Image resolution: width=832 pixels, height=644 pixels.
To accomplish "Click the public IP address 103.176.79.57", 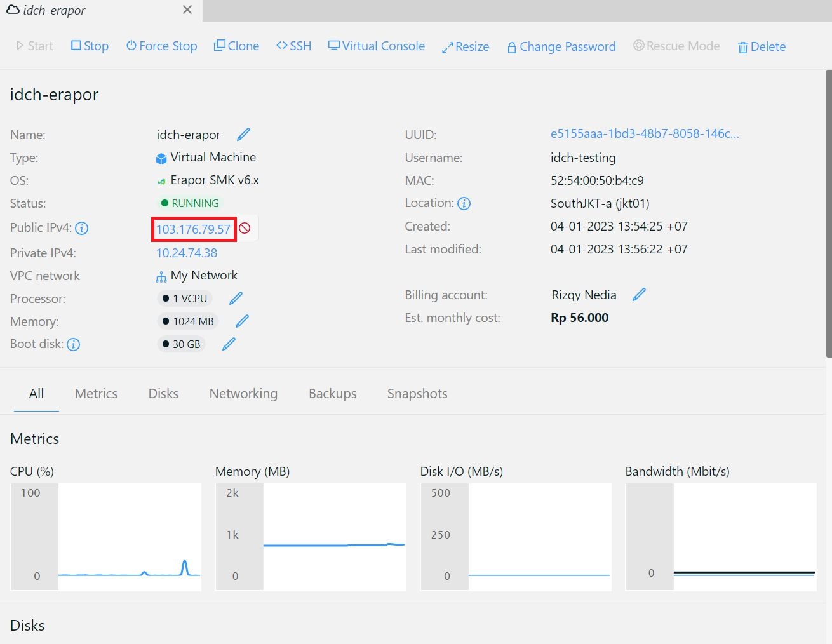I will [x=193, y=229].
